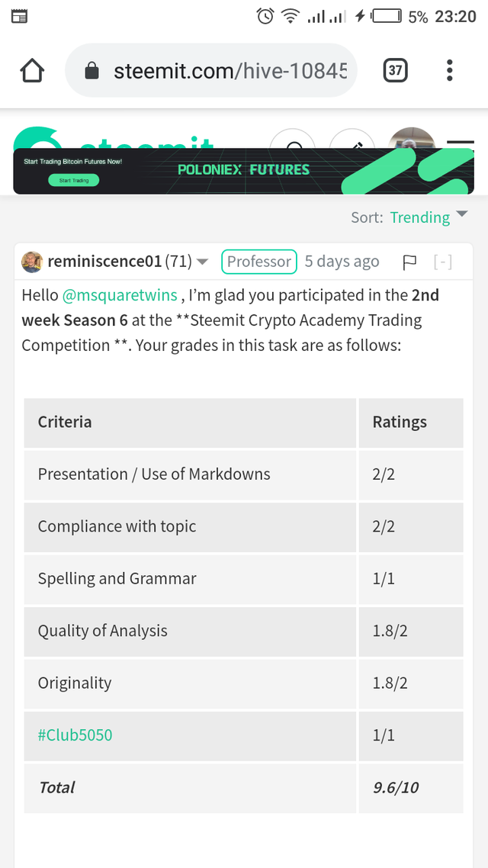
Task: Open the @msquaretwins profile link
Action: tap(120, 296)
